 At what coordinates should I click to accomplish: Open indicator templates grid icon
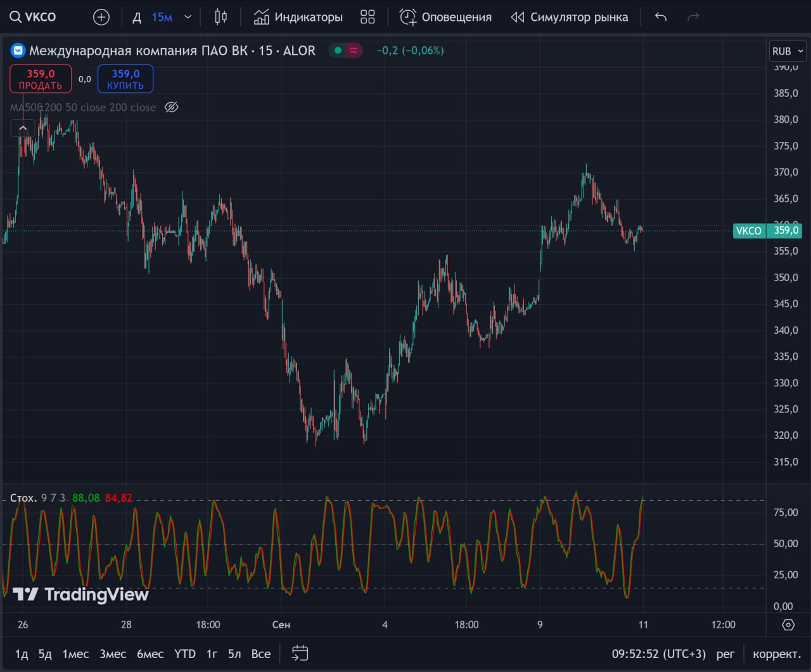coord(367,17)
